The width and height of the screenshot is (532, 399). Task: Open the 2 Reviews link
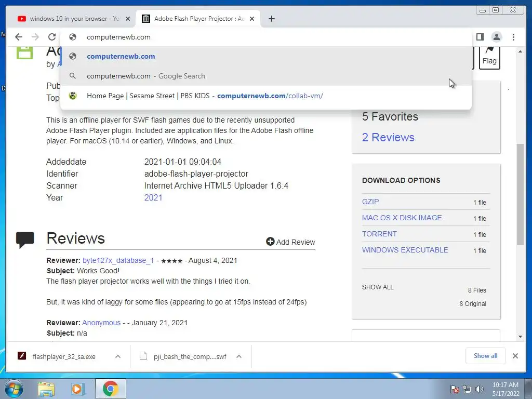[x=388, y=137]
